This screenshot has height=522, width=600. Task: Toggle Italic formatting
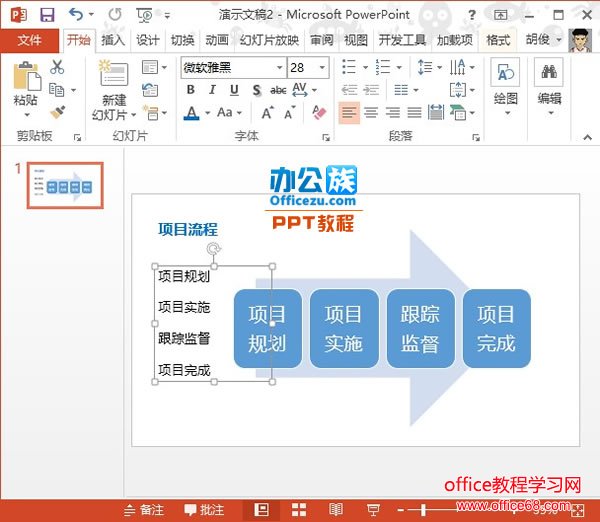pyautogui.click(x=212, y=90)
